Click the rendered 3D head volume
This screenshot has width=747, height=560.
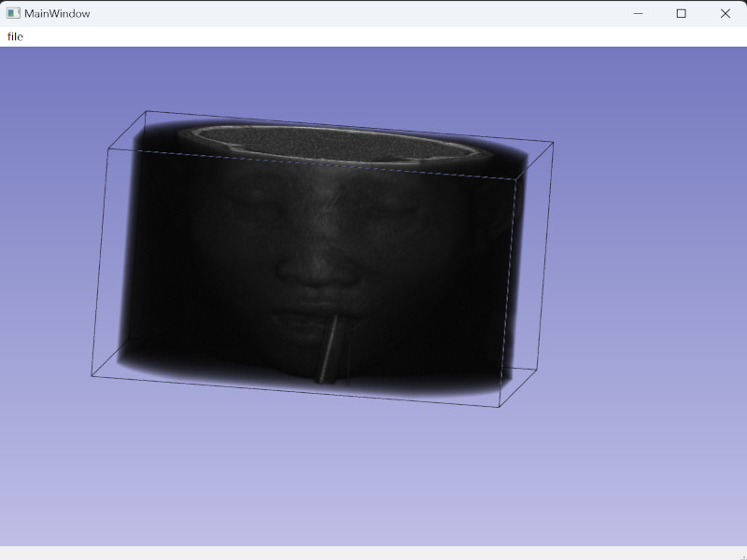[323, 259]
